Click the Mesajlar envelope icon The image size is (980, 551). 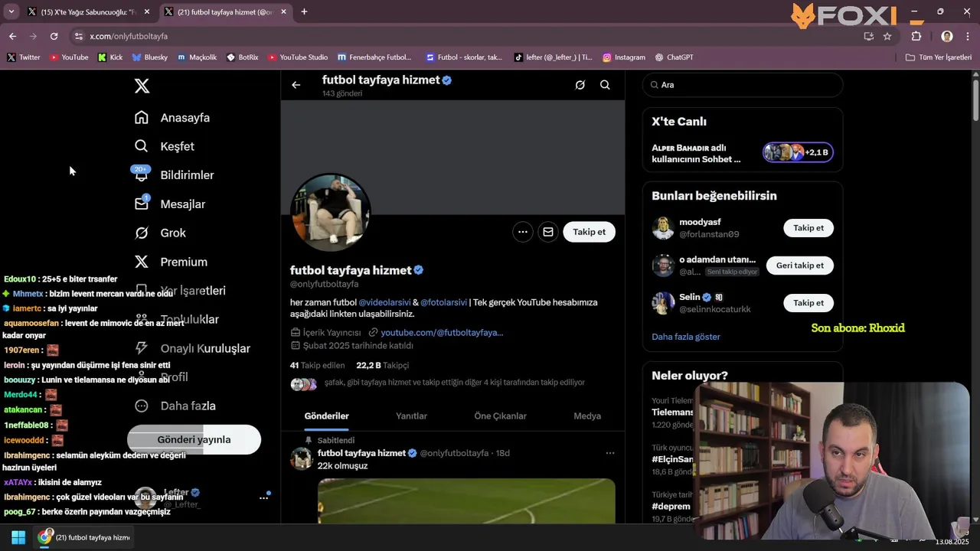(x=142, y=204)
